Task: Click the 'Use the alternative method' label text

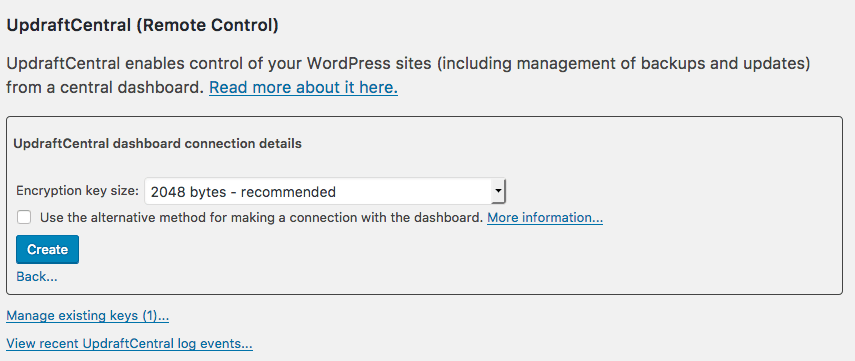Action: (x=262, y=218)
